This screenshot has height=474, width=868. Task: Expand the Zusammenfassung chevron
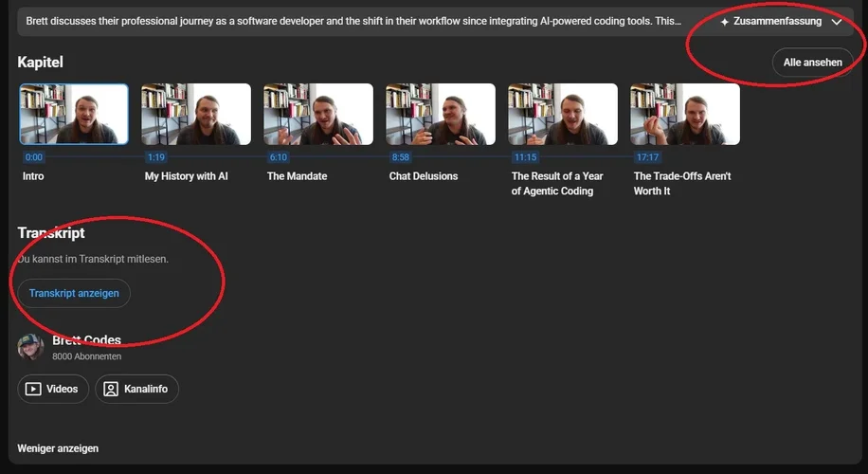click(x=837, y=22)
